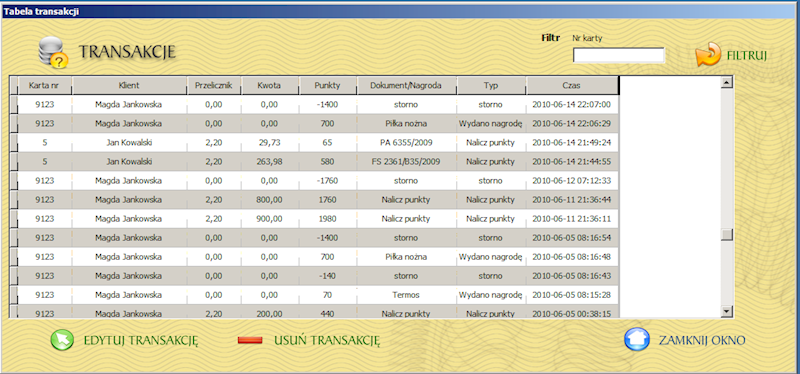
Task: Click time 2010-06-14 21:49:24
Action: (571, 142)
